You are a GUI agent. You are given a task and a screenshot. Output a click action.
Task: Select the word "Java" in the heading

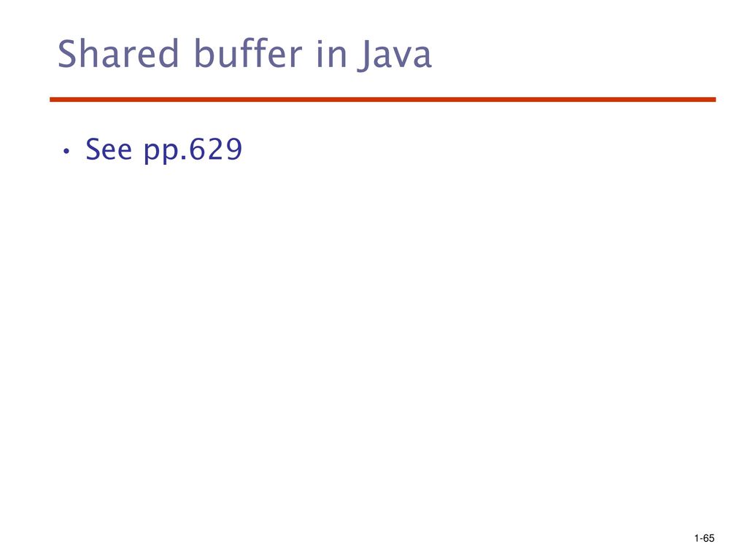[x=395, y=55]
